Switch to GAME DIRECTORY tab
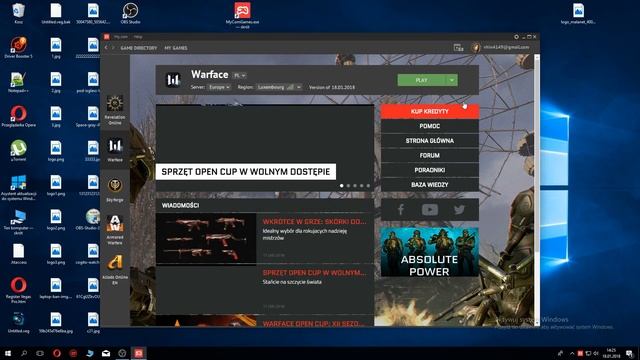Image resolution: width=640 pixels, height=360 pixels. (x=139, y=48)
